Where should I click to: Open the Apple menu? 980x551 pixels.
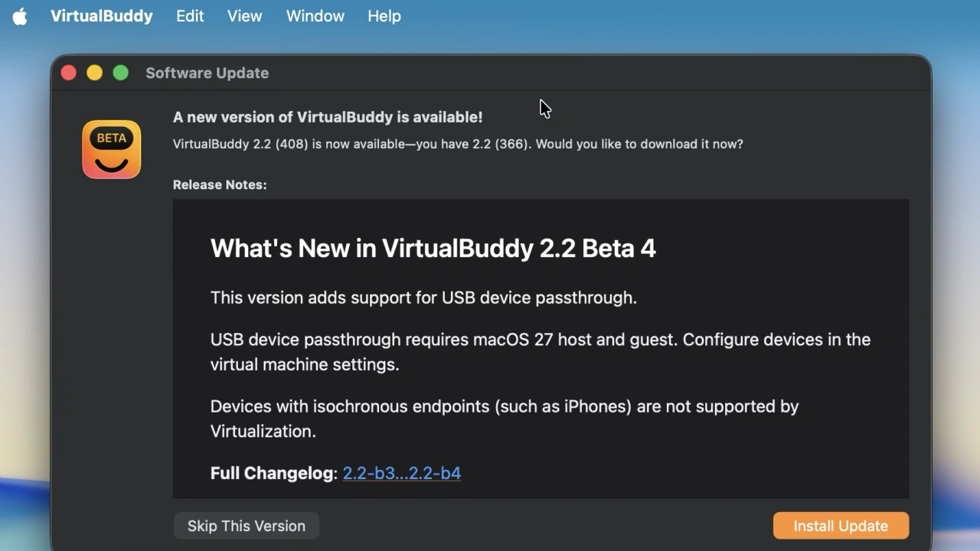click(x=20, y=16)
